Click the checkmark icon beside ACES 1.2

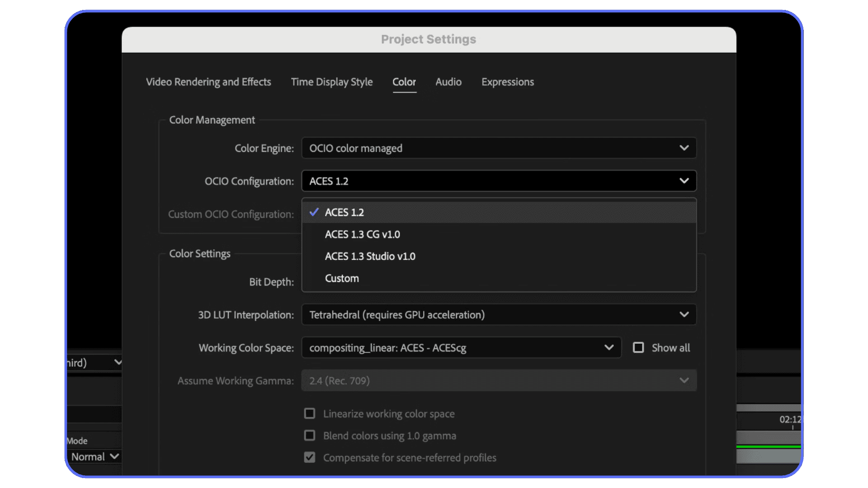[314, 212]
